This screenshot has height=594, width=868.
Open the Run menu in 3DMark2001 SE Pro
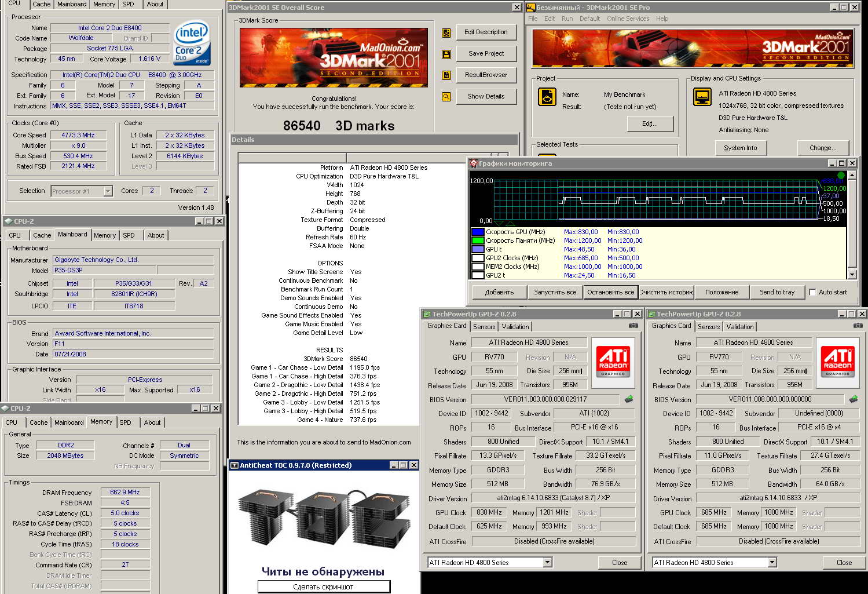point(567,19)
